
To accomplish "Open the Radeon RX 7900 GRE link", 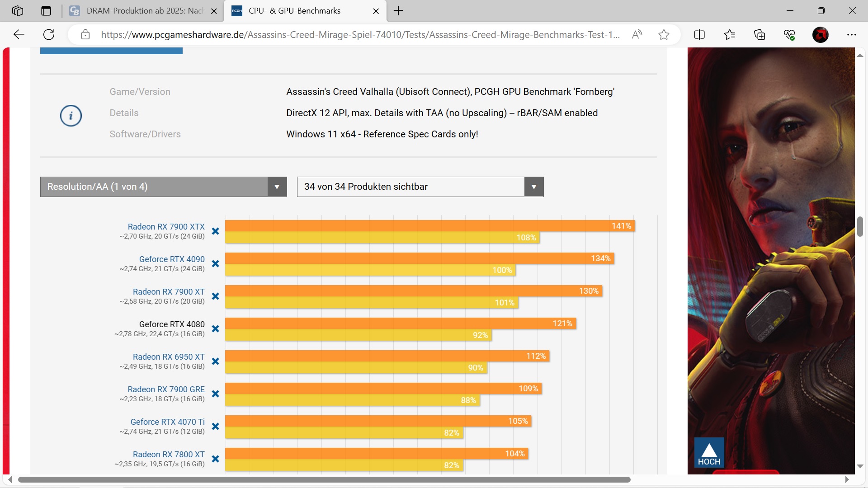I will [x=166, y=389].
